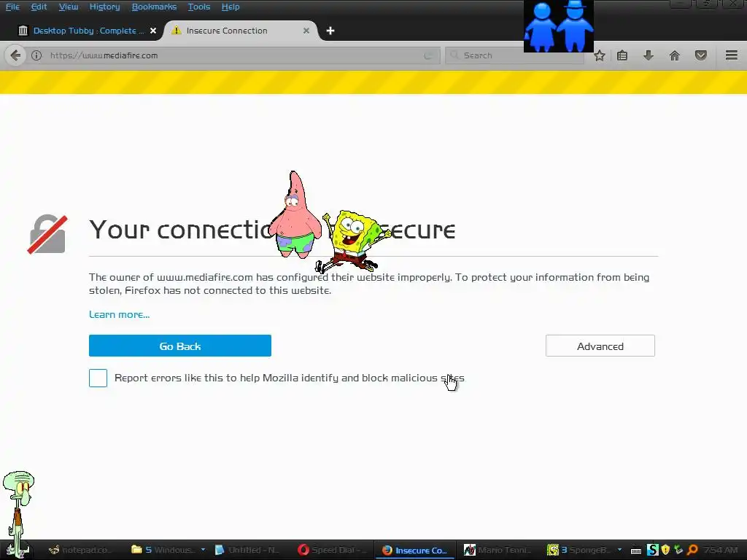Image resolution: width=747 pixels, height=560 pixels.
Task: Open the Windows Explorer taskbar group
Action: tap(163, 551)
